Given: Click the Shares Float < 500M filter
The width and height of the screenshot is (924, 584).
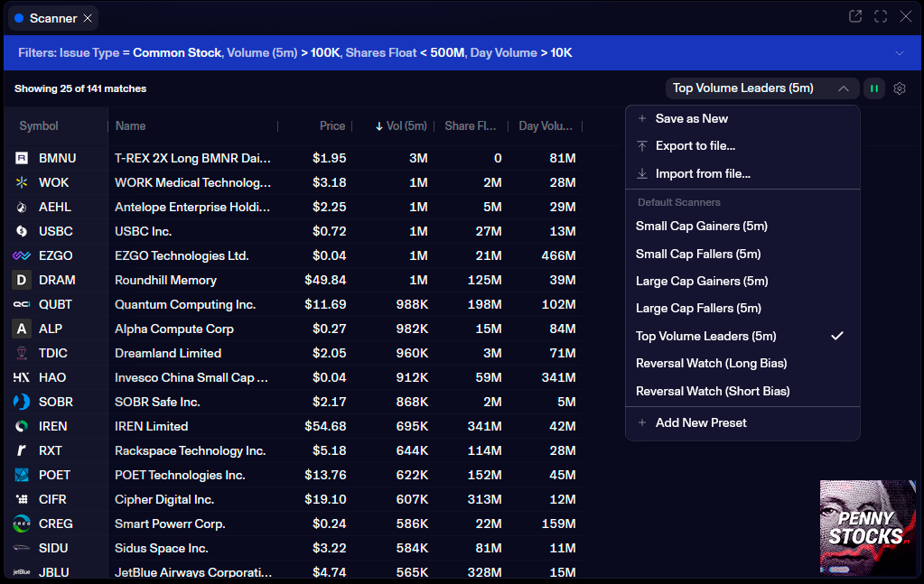Looking at the screenshot, I should [x=405, y=53].
